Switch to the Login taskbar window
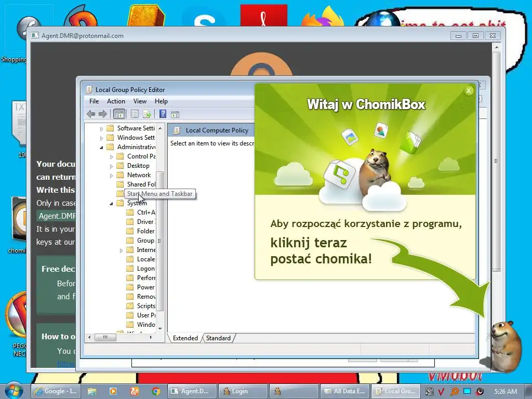The width and height of the screenshot is (532, 399). tap(243, 391)
